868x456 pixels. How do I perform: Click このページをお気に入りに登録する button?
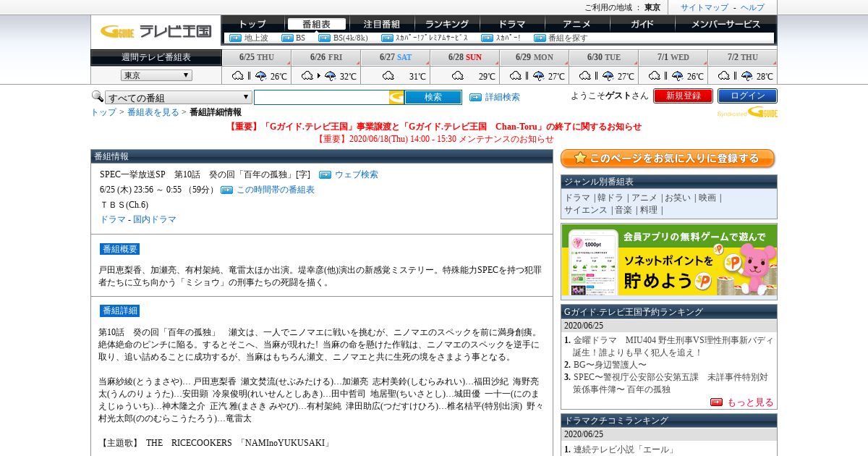coord(668,159)
